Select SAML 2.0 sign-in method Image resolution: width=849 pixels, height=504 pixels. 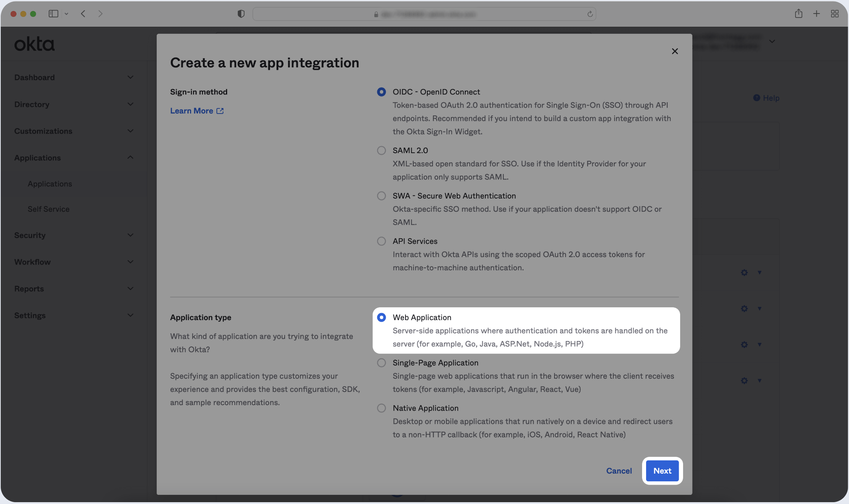[381, 151]
